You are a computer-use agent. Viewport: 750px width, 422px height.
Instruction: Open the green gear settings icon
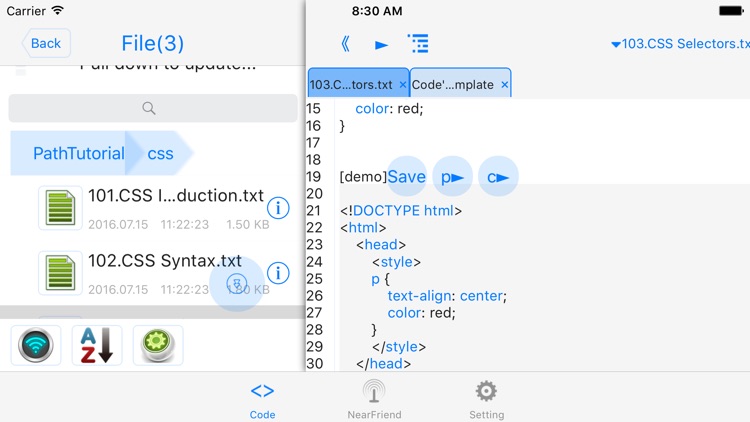157,345
